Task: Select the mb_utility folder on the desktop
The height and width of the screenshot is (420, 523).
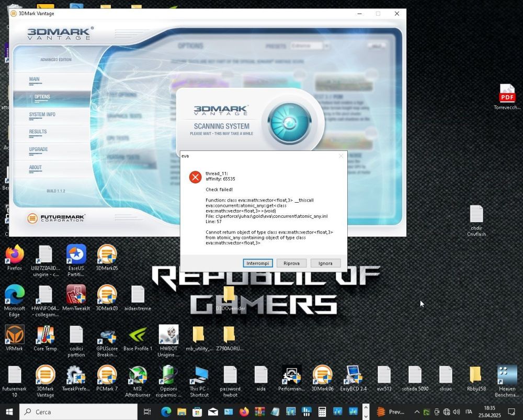Action: click(x=199, y=338)
